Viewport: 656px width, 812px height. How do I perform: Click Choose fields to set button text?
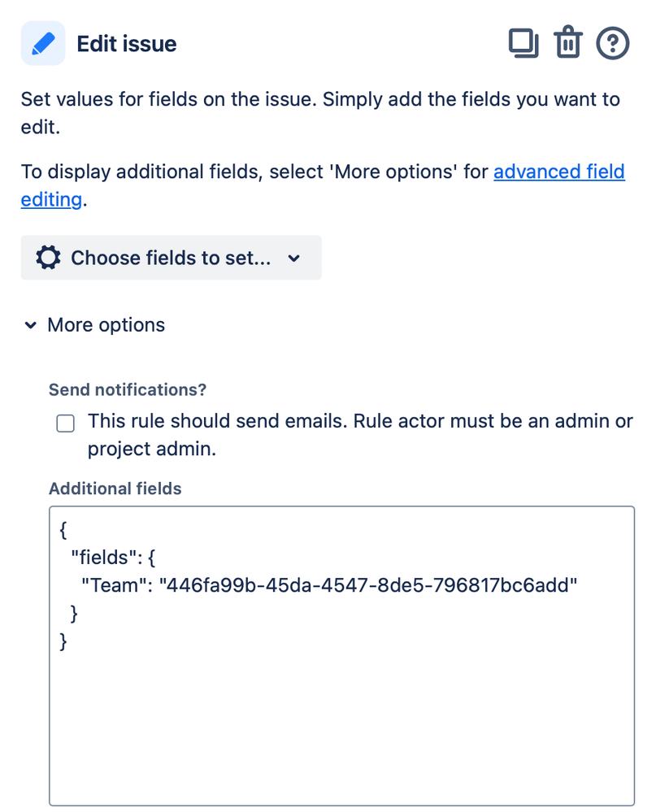(x=170, y=258)
